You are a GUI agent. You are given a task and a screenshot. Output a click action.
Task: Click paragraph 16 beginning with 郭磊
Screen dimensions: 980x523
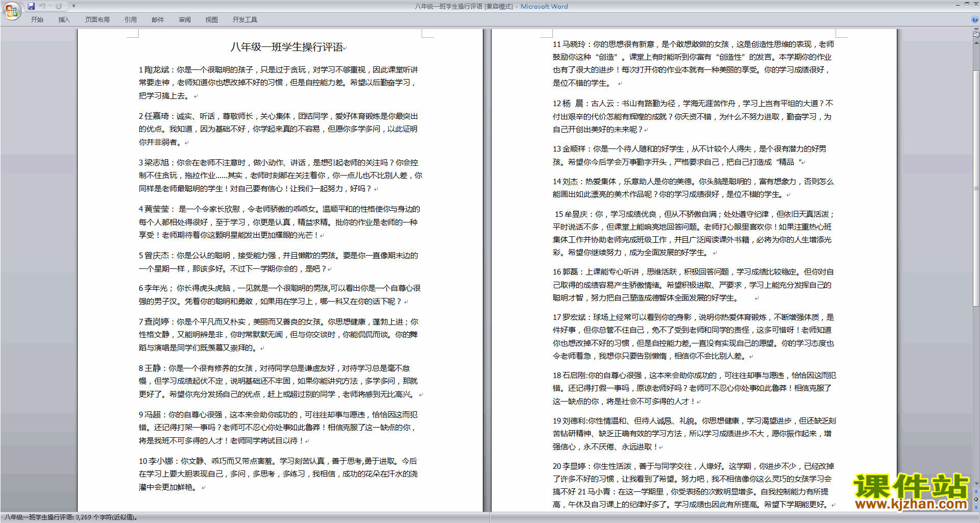coord(694,285)
